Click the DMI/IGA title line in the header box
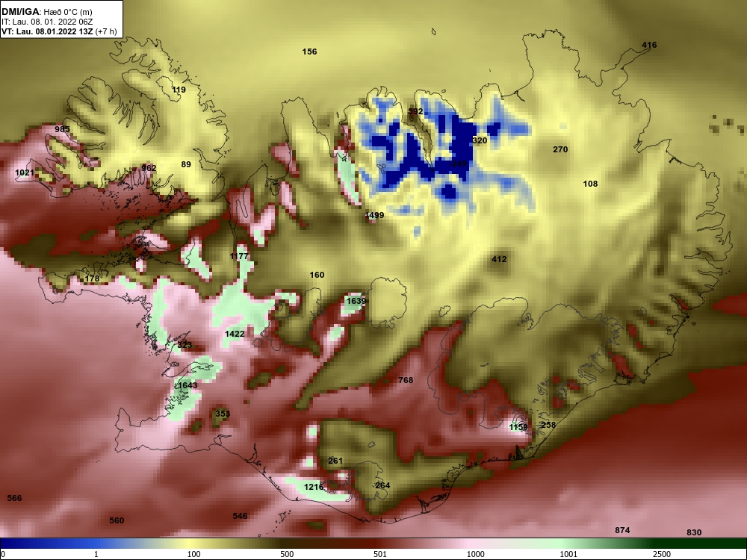Screen dimensions: 747x560 tap(46, 12)
